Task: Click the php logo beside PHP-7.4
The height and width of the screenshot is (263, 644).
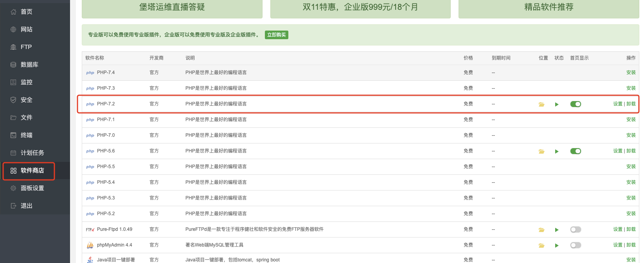Action: (90, 73)
